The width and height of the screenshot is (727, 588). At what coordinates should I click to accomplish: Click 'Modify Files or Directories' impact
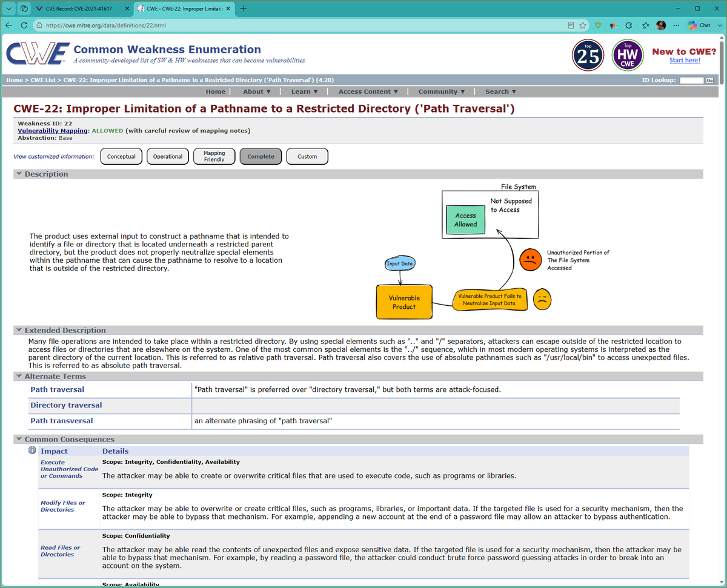[x=63, y=506]
